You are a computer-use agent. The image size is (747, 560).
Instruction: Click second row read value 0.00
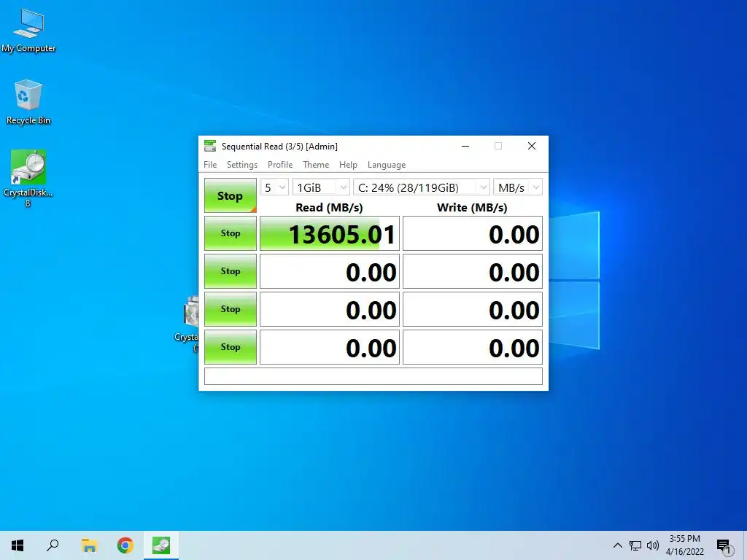(330, 271)
